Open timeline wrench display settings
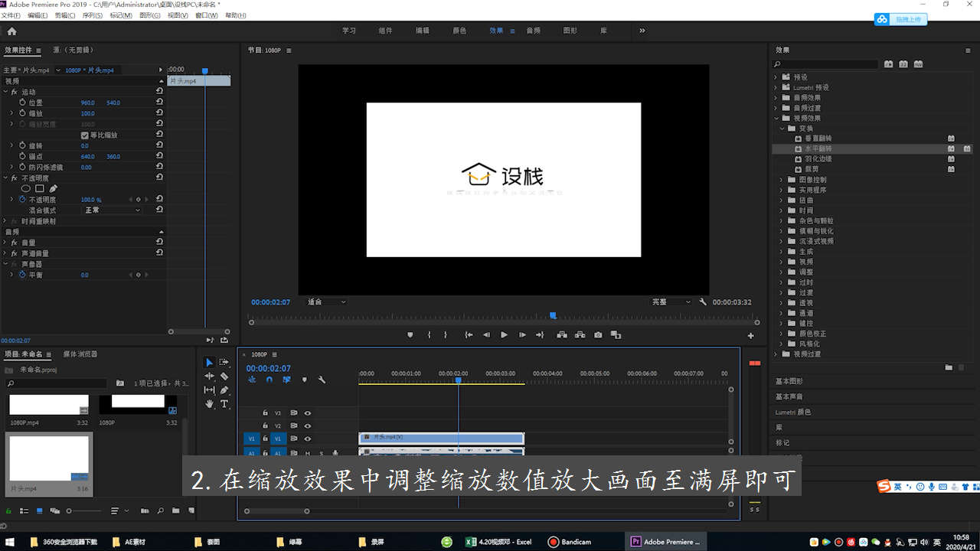The image size is (980, 551). pos(322,380)
